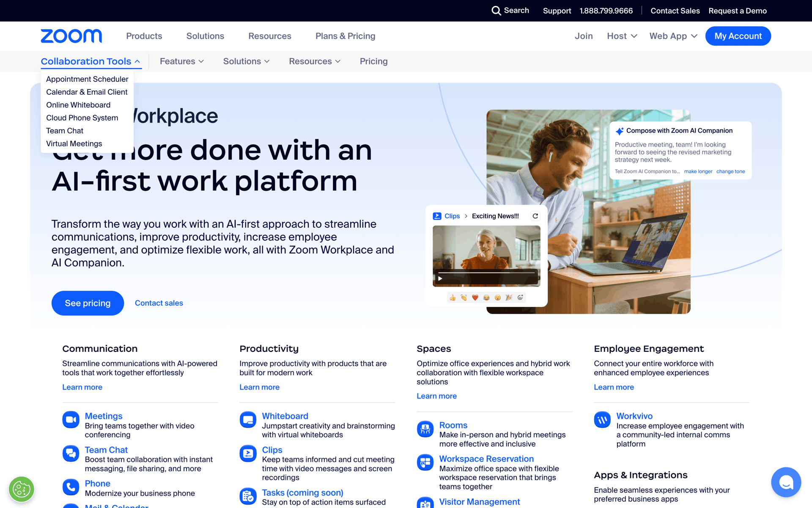Click Pricing in the sub navigation
The width and height of the screenshot is (812, 508).
374,61
